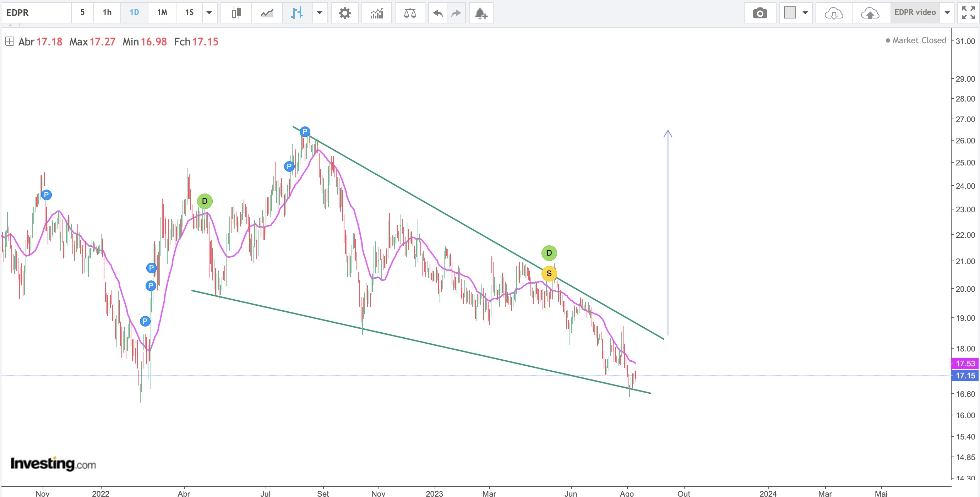The width and height of the screenshot is (980, 497).
Task: Toggle fullscreen chart mode
Action: tap(968, 13)
